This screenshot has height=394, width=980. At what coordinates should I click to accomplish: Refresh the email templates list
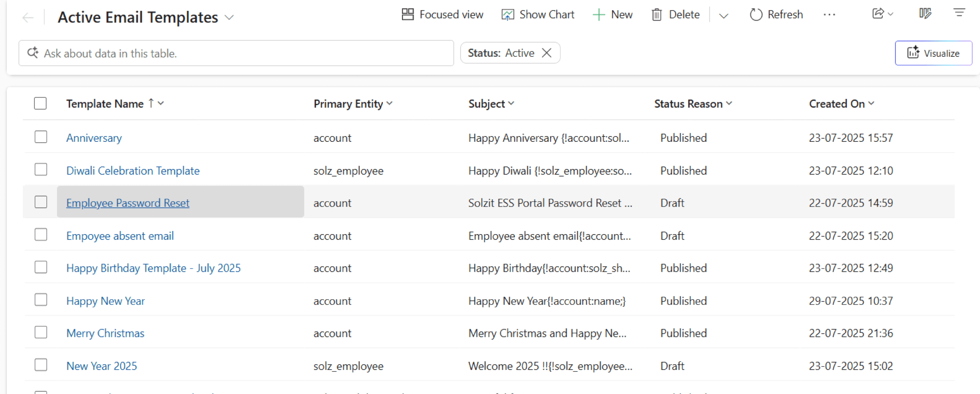click(776, 15)
